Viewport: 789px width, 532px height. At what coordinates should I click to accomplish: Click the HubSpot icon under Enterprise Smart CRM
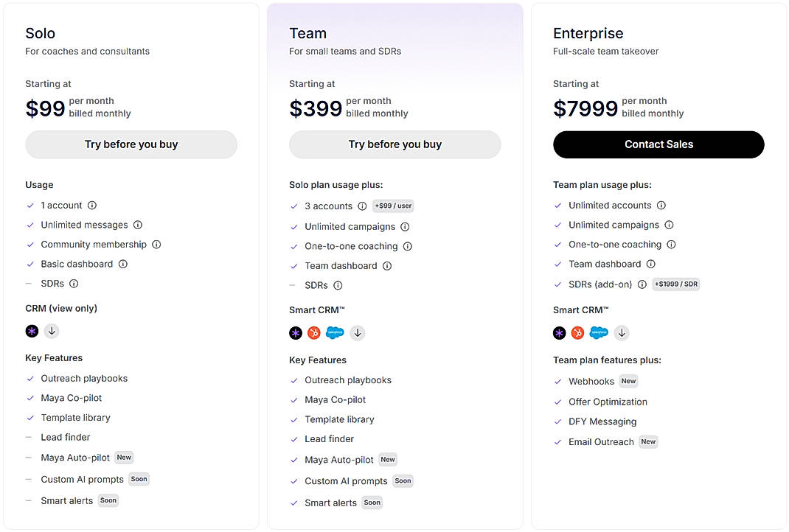click(x=577, y=333)
